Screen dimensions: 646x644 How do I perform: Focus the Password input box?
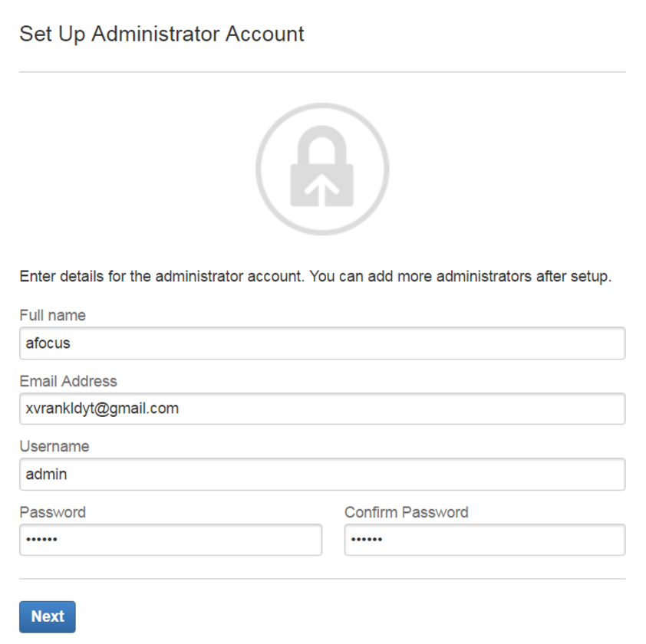[170, 540]
